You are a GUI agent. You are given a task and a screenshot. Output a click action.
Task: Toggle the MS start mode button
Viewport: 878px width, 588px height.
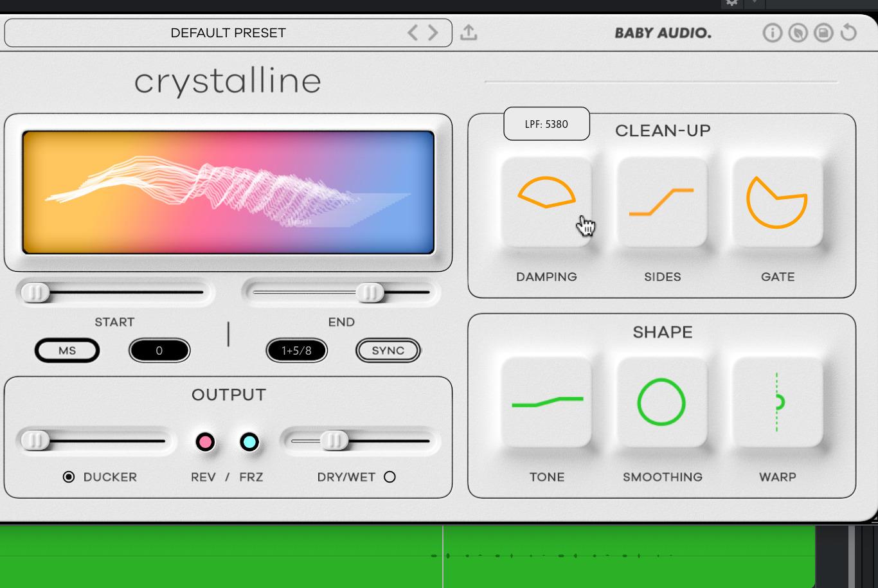67,351
